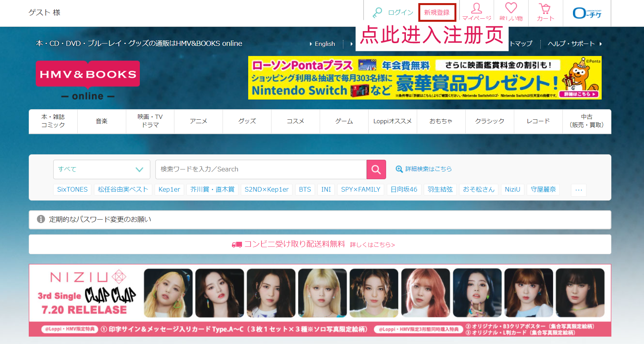Select レコード menu tab
644x344 pixels.
538,121
